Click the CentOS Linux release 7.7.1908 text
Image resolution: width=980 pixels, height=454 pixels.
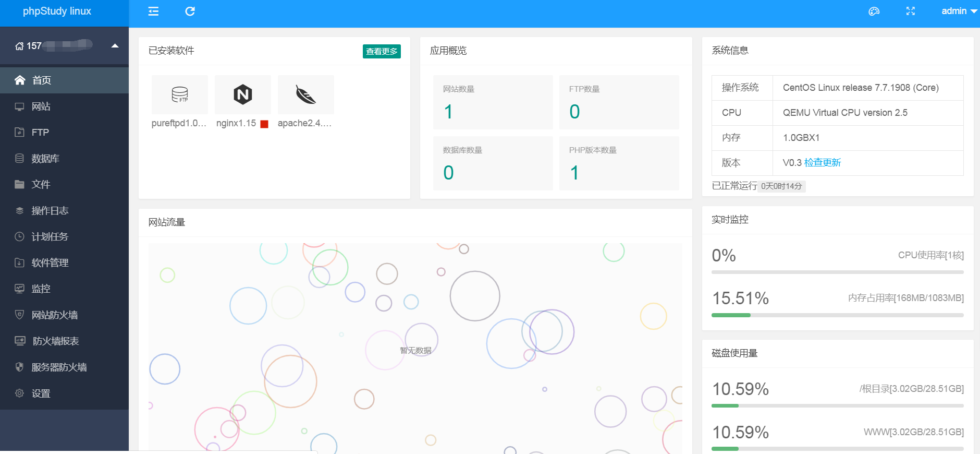pyautogui.click(x=861, y=88)
